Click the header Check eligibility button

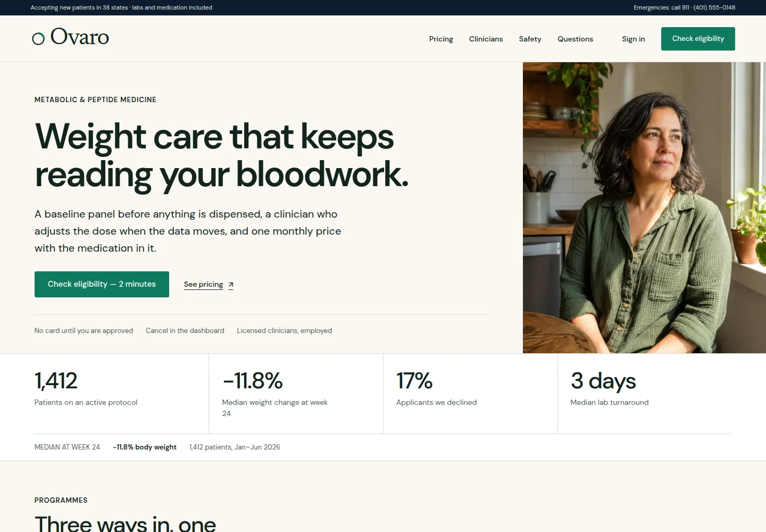coord(698,39)
